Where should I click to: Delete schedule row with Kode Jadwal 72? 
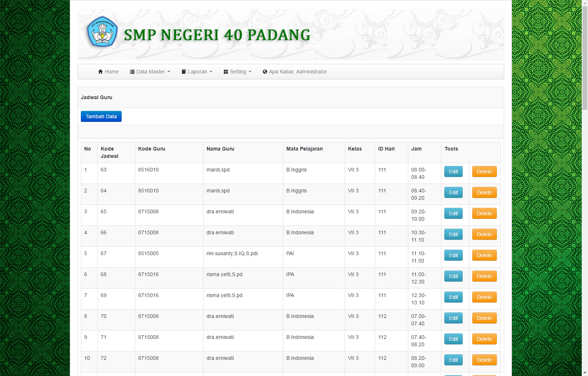coord(484,360)
